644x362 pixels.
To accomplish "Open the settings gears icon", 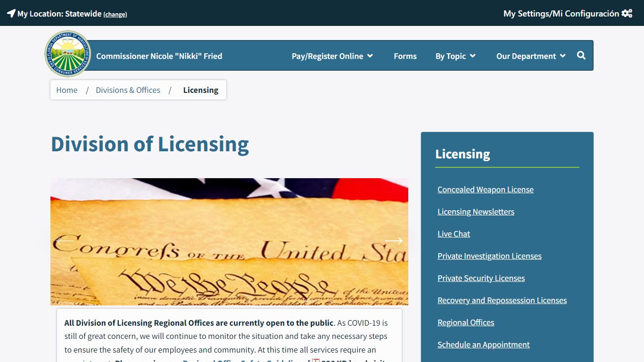I will pos(627,13).
